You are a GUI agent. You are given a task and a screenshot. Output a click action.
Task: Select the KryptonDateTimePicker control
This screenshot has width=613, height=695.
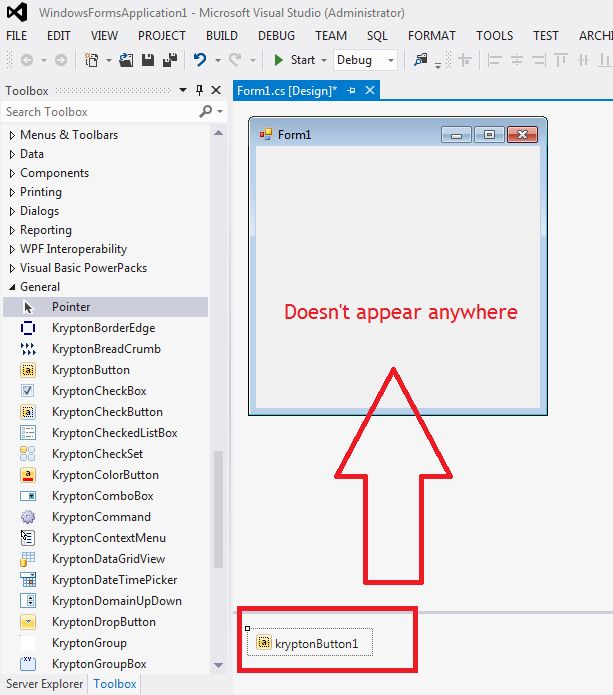tap(105, 580)
